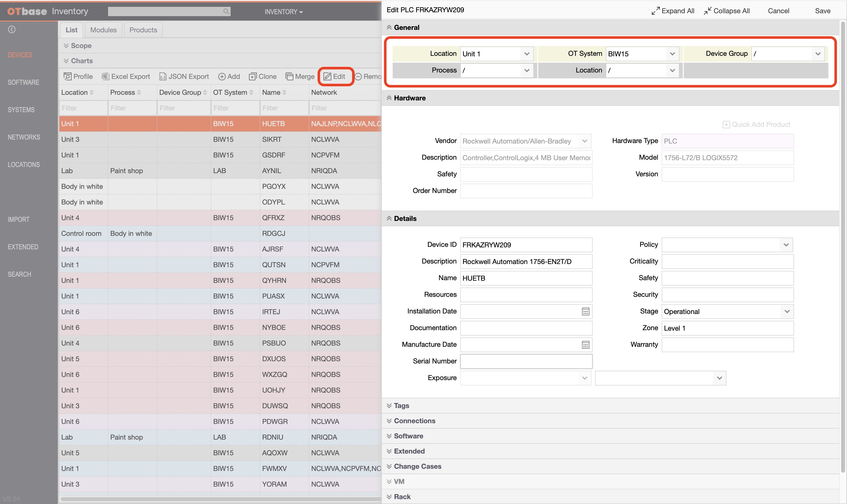Click Excel Export in toolbar
Image resolution: width=847 pixels, height=504 pixels.
point(126,76)
